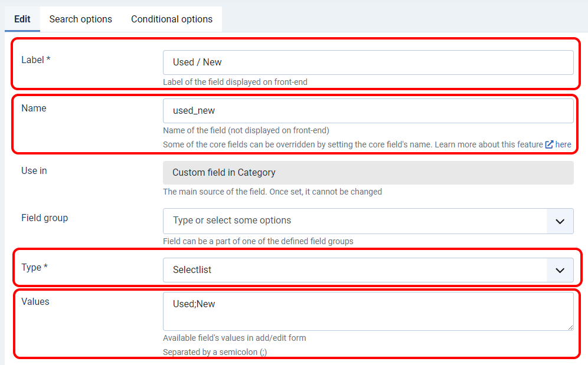The height and width of the screenshot is (365, 588).
Task: Click the 'Name' field caption
Action: tap(34, 108)
